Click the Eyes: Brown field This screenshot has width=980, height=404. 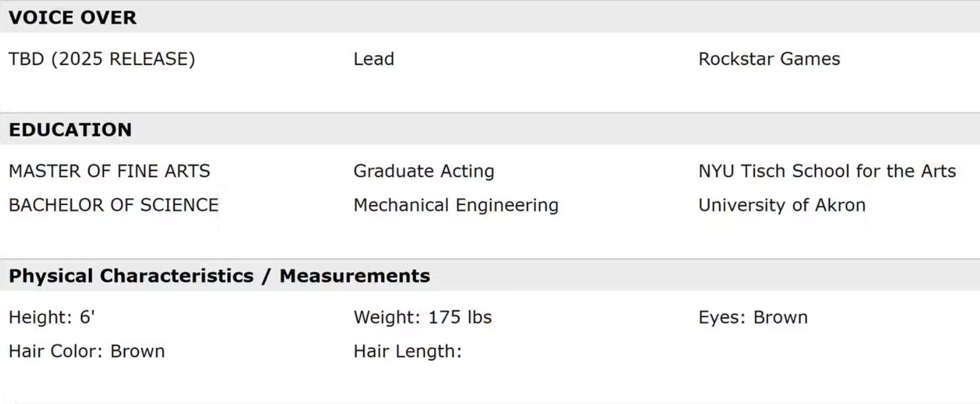[752, 317]
